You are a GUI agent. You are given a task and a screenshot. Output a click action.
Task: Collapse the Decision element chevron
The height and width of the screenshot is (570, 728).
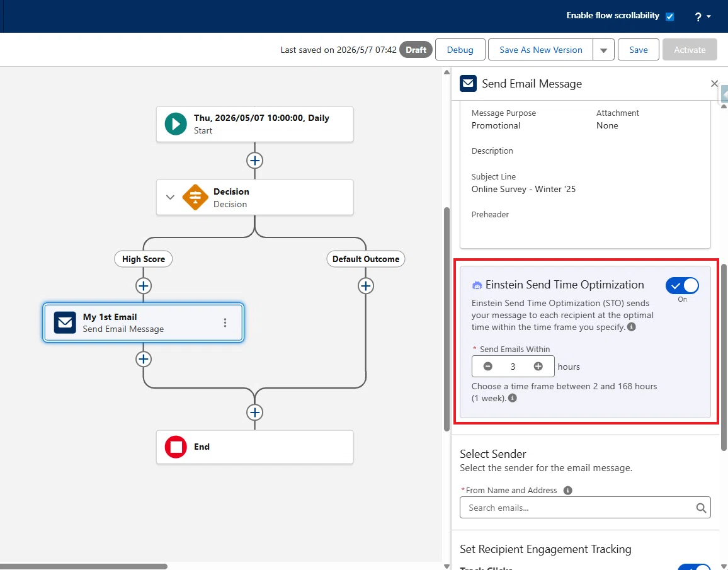(171, 197)
